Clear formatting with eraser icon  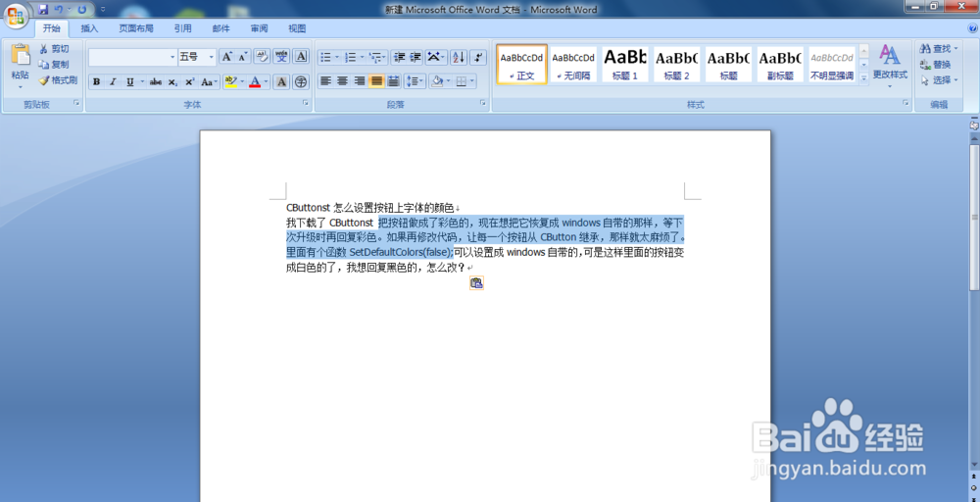pos(262,57)
